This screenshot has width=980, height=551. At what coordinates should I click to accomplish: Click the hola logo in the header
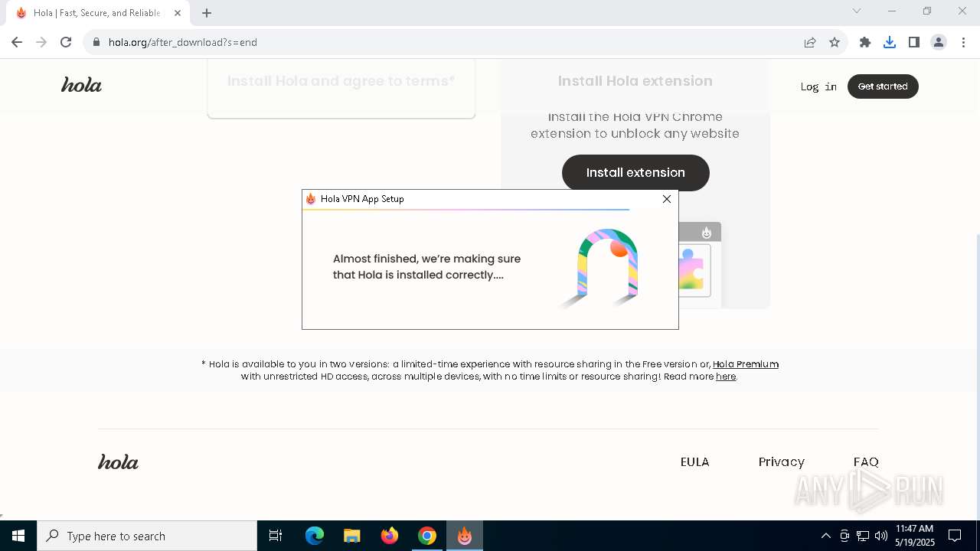pyautogui.click(x=81, y=85)
